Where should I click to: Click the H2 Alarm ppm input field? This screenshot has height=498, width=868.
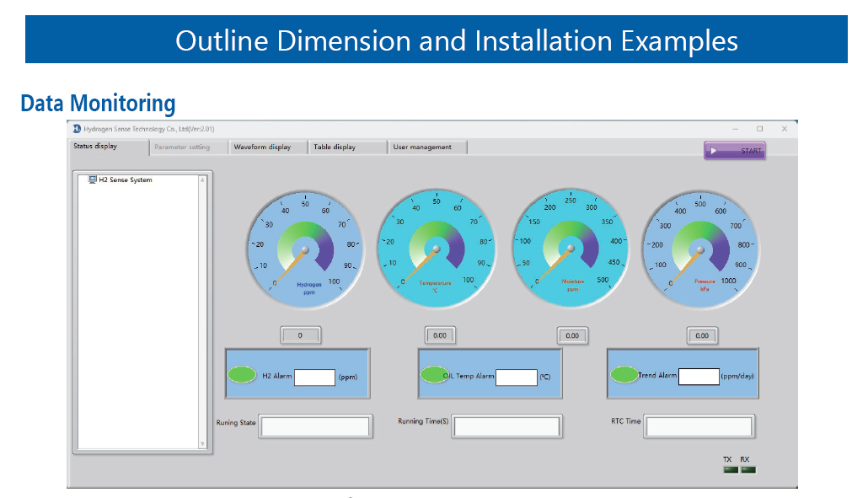(x=314, y=378)
